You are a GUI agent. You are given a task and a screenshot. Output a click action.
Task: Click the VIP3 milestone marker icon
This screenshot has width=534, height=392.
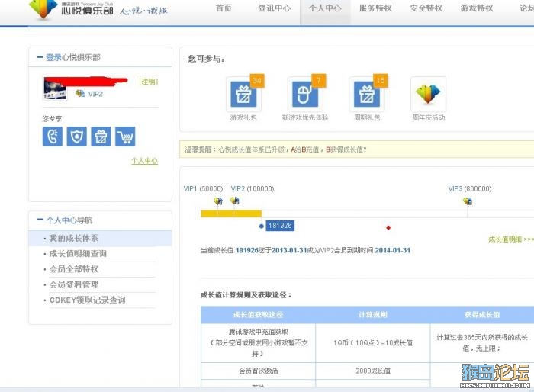pos(468,201)
